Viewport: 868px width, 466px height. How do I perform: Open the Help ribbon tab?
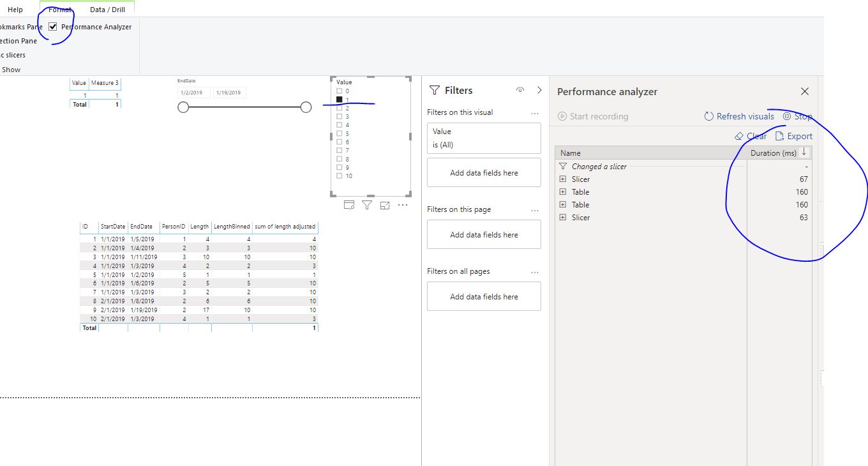pos(15,10)
